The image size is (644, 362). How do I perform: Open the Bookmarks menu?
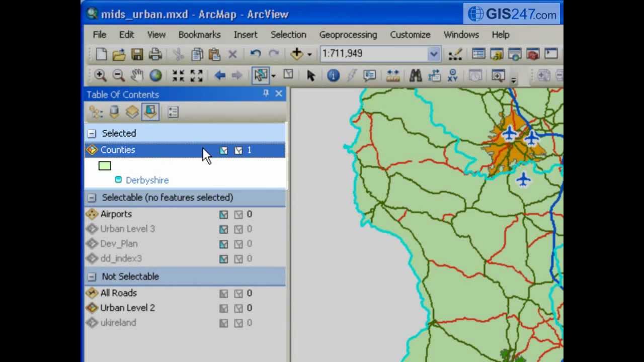199,35
